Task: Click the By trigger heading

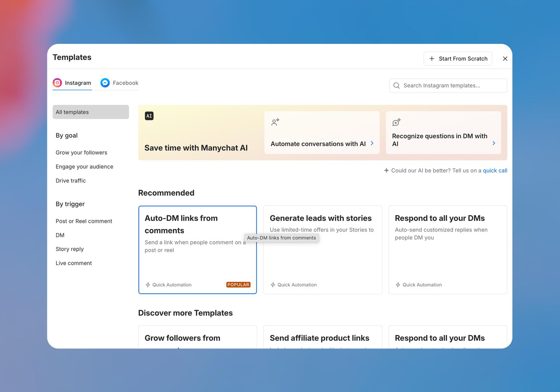Action: coord(70,204)
